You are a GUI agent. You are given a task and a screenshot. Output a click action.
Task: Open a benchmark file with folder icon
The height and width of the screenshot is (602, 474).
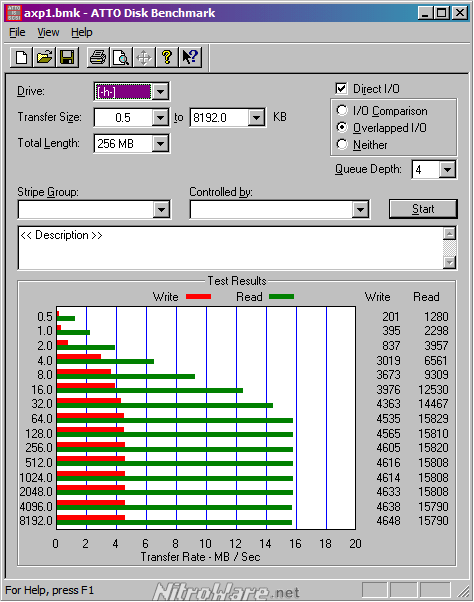click(44, 58)
